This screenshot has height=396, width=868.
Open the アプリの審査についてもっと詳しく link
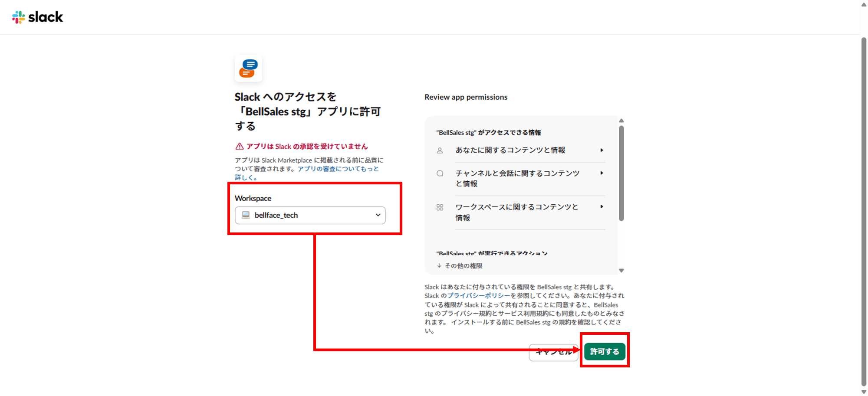338,169
